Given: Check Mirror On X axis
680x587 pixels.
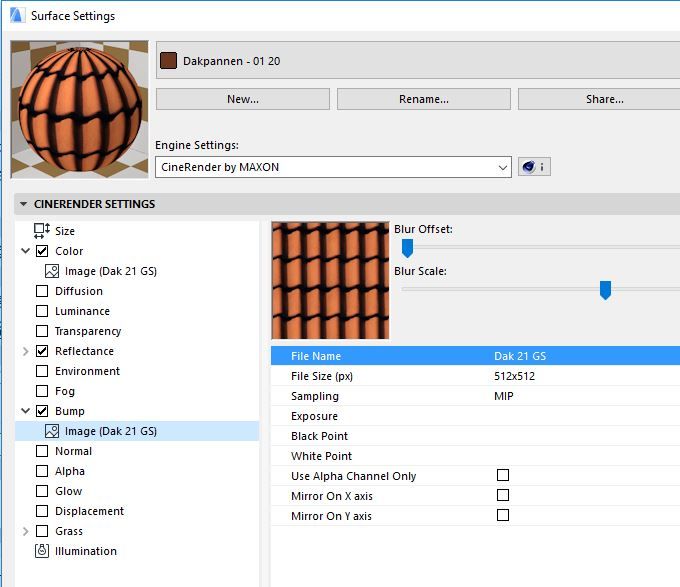Looking at the screenshot, I should (503, 495).
